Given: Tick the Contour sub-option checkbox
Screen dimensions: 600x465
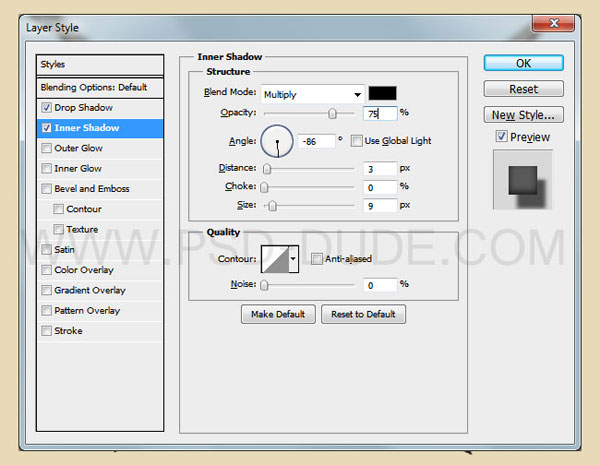Looking at the screenshot, I should pyautogui.click(x=58, y=209).
